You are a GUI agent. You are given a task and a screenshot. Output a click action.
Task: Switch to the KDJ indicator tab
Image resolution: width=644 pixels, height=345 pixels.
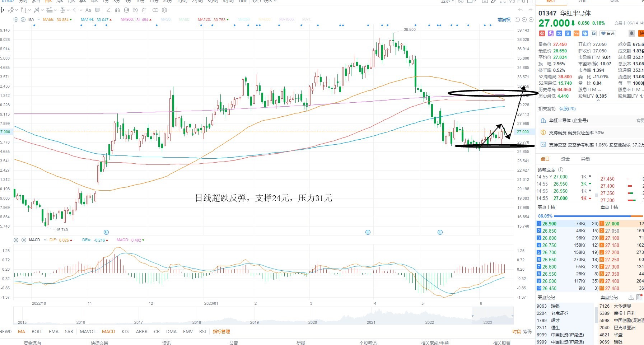pos(126,331)
